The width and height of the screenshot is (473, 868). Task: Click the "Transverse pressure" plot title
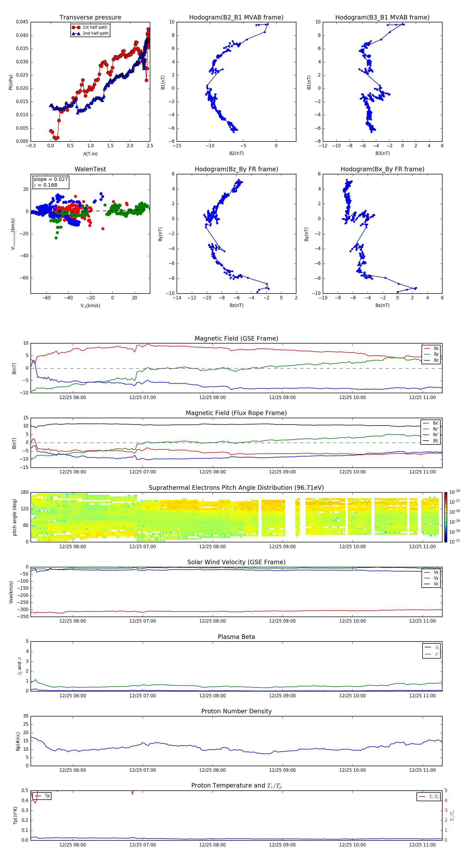pyautogui.click(x=90, y=17)
